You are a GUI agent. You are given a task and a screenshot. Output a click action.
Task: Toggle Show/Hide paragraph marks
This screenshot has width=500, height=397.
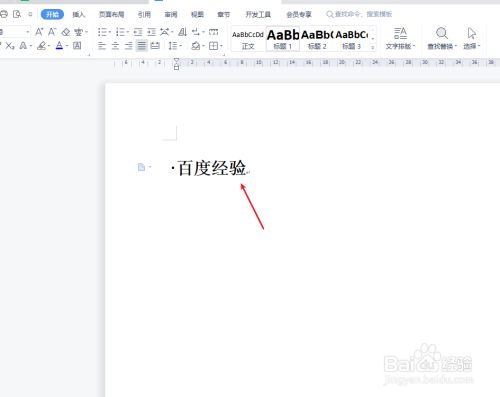(196, 32)
